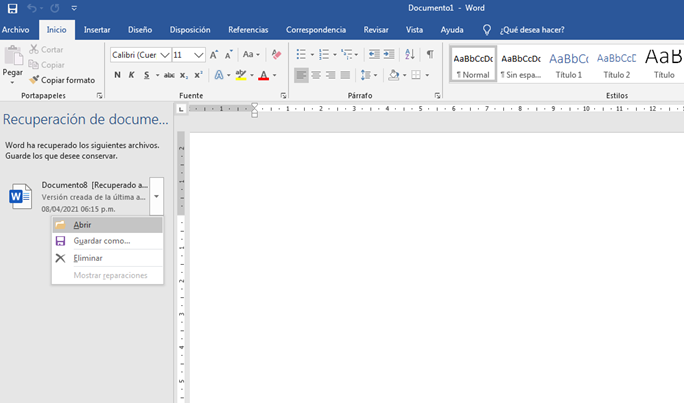Click the multilevel list icon
This screenshot has width=684, height=403.
click(347, 55)
